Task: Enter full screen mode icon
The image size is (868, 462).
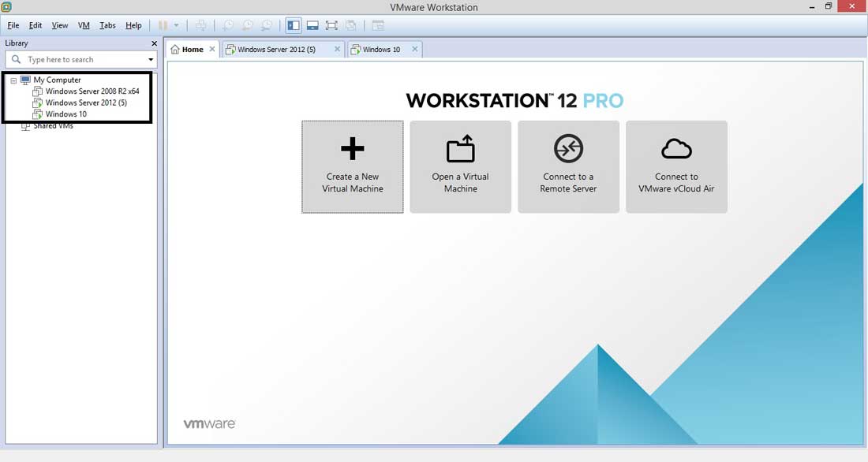Action: pos(331,25)
